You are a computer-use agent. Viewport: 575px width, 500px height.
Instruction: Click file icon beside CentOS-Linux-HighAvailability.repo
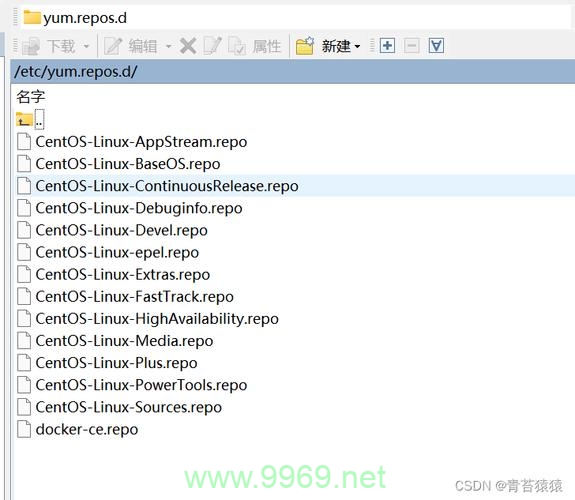point(24,318)
